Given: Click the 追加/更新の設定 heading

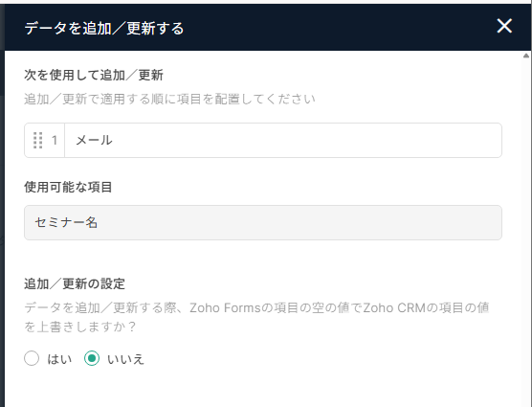Looking at the screenshot, I should coord(75,283).
